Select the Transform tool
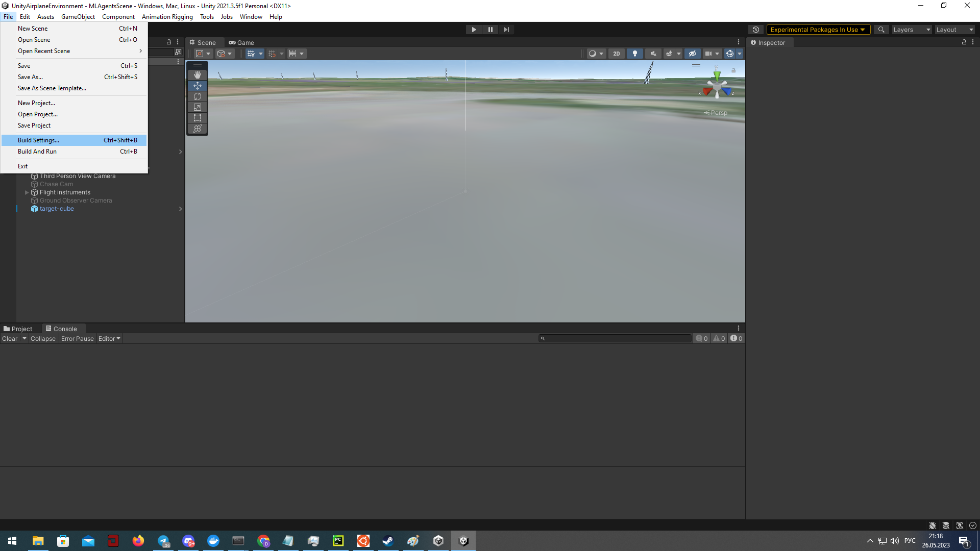 198,129
